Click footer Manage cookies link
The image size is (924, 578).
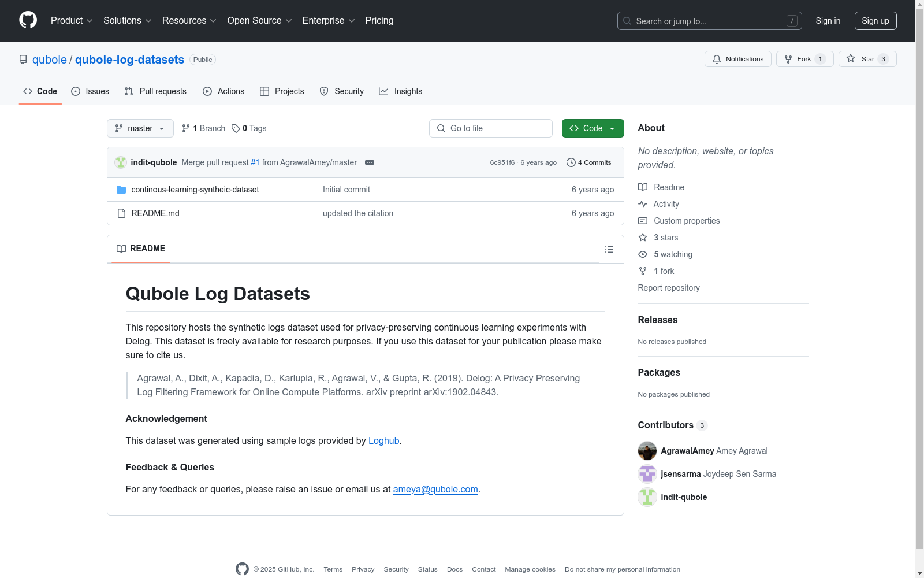[x=530, y=569]
